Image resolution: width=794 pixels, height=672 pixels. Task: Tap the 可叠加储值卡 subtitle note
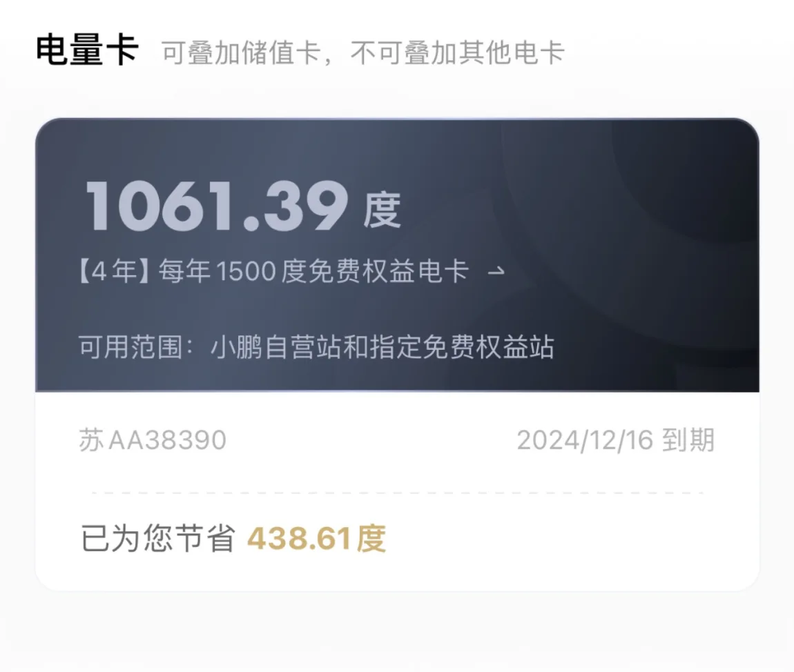click(242, 52)
